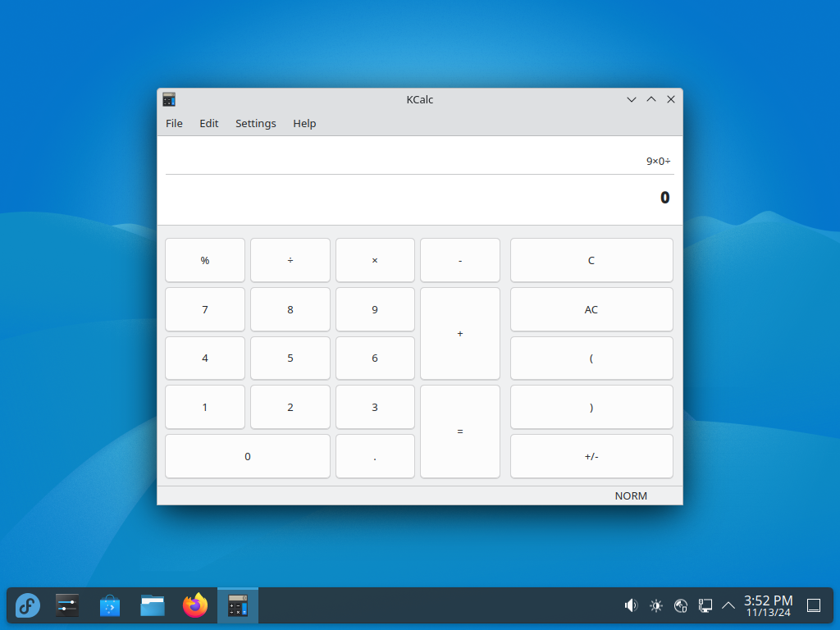This screenshot has width=840, height=630.
Task: Click the 9×0÷ expression history line
Action: (x=659, y=162)
